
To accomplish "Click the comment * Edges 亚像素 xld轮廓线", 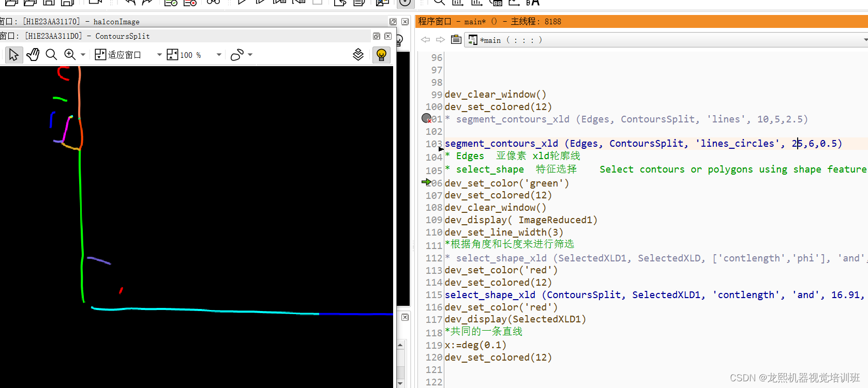I will [513, 156].
